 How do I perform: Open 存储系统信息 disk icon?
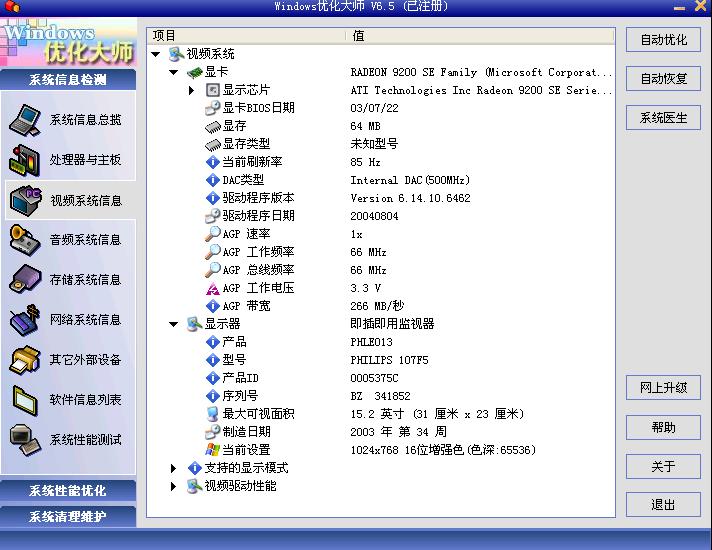click(x=25, y=280)
